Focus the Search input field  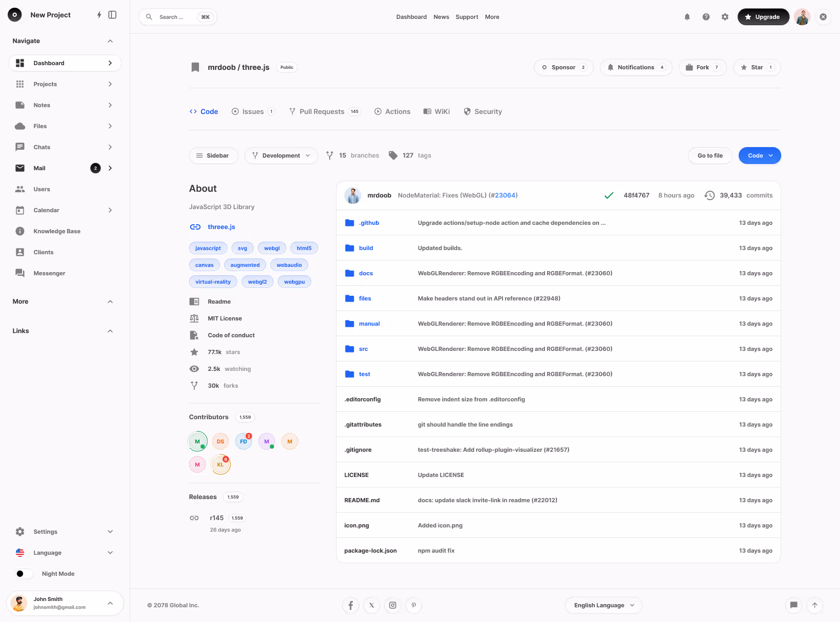(178, 17)
